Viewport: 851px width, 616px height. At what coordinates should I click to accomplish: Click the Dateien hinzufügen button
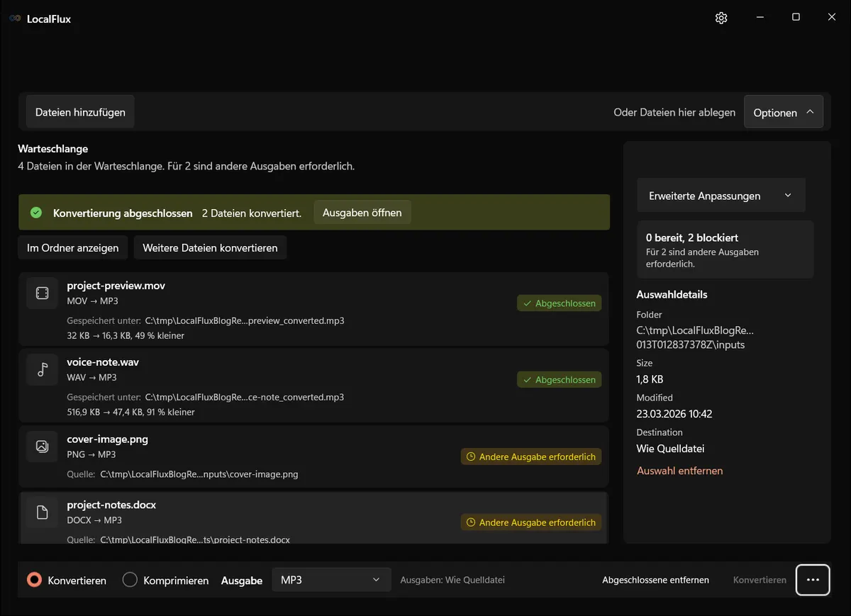tap(80, 112)
